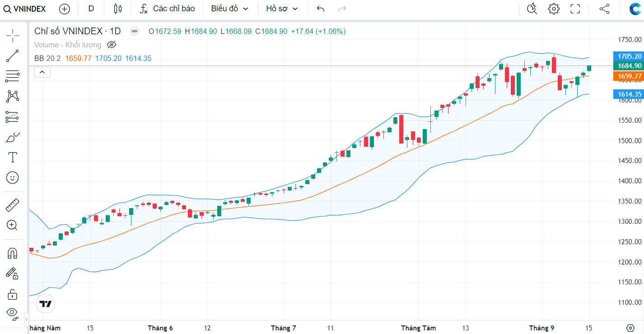Click the BB lower value 1614.35 in legend
This screenshot has height=334, width=644.
(138, 58)
